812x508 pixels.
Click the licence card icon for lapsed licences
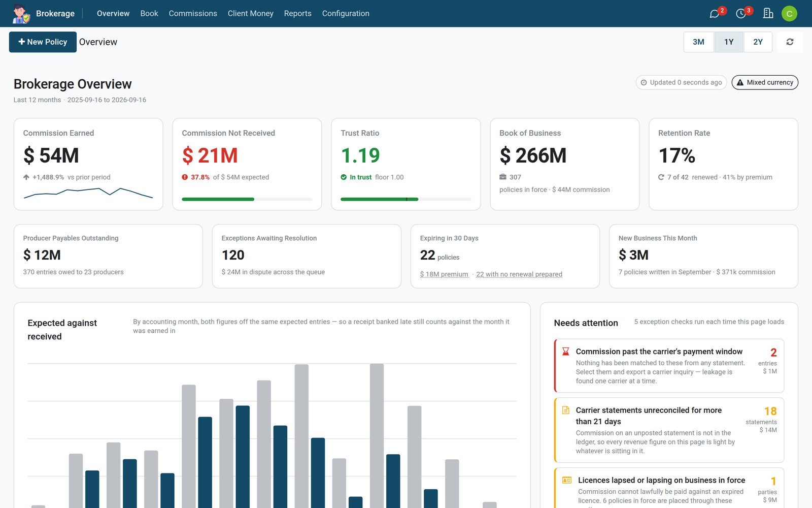(567, 480)
